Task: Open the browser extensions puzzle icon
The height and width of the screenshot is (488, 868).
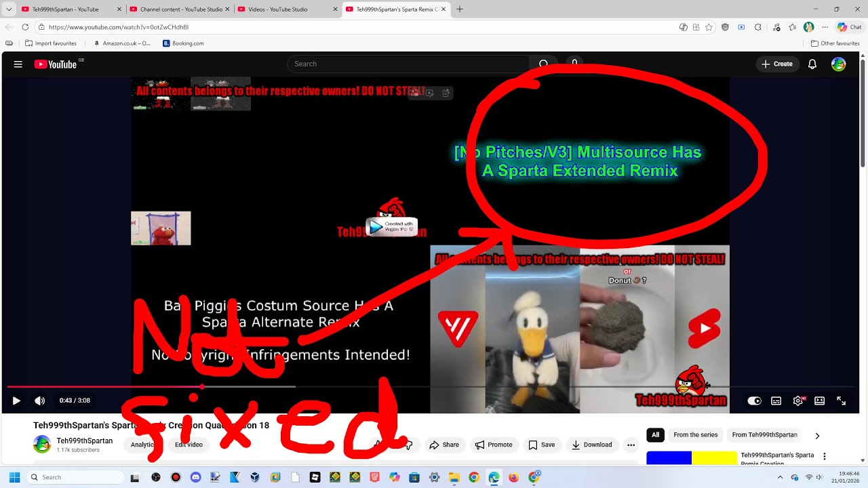Action: point(757,27)
